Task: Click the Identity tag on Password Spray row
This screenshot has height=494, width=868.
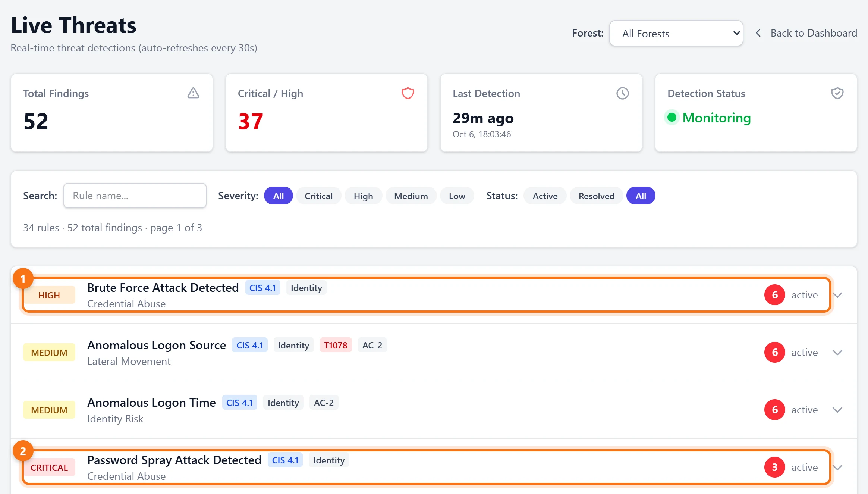Action: pyautogui.click(x=329, y=460)
